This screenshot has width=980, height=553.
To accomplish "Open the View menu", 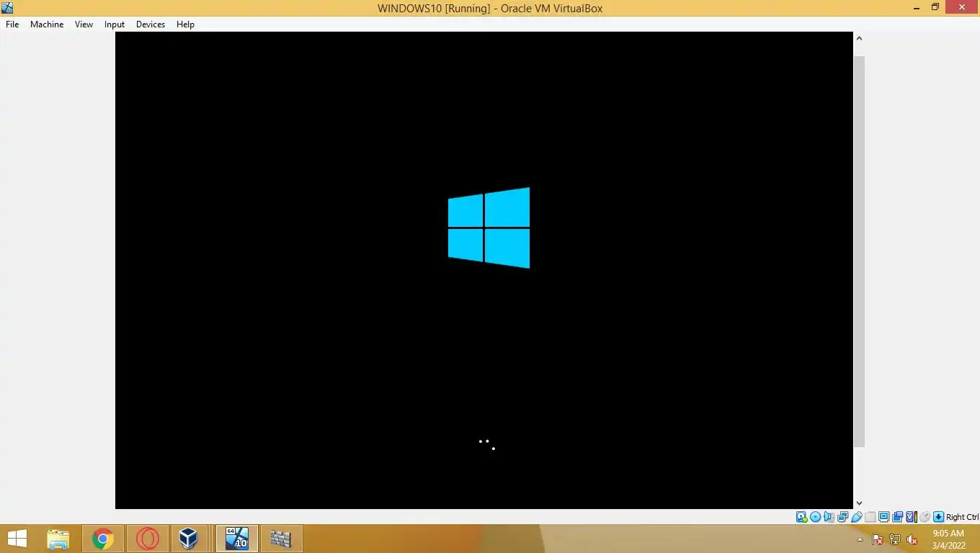I will coord(84,24).
